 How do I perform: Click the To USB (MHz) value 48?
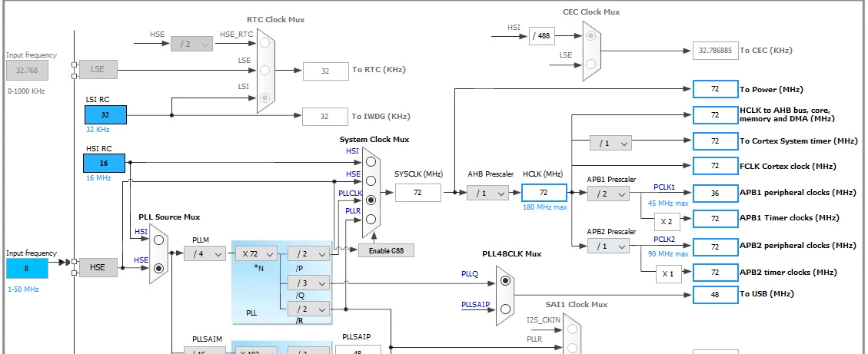pos(715,294)
